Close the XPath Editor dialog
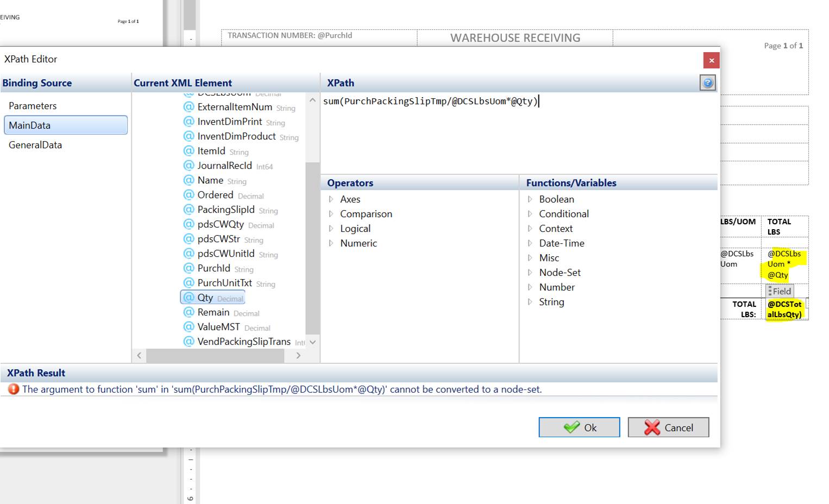The image size is (829, 504). 711,60
